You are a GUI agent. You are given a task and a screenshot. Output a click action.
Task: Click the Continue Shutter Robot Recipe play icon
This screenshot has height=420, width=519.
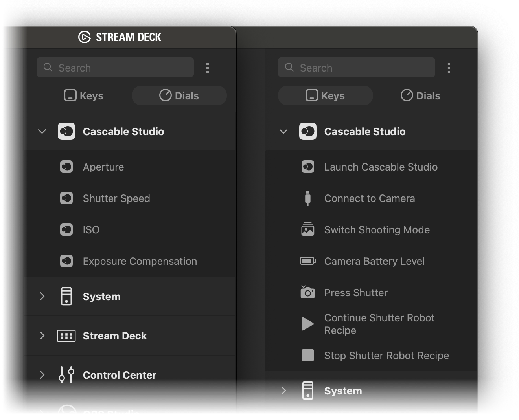(x=307, y=324)
